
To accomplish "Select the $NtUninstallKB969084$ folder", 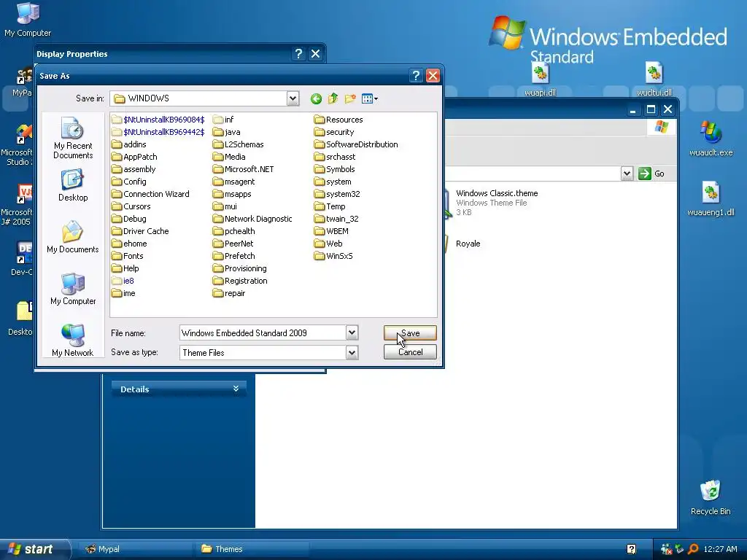I will pos(158,120).
